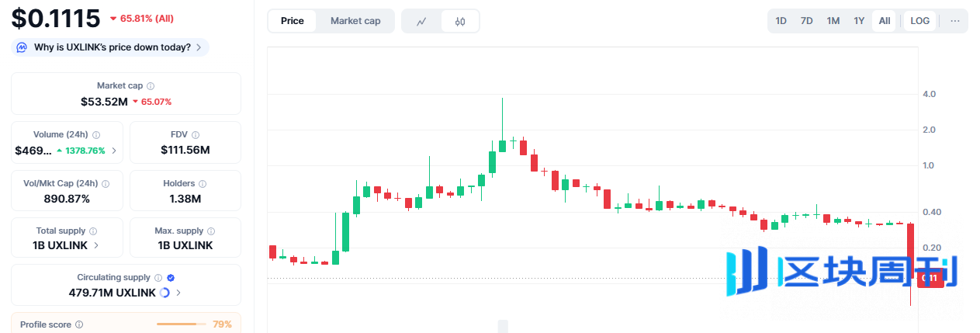Click the Profile score info icon
This screenshot has height=333, width=980.
point(79,324)
